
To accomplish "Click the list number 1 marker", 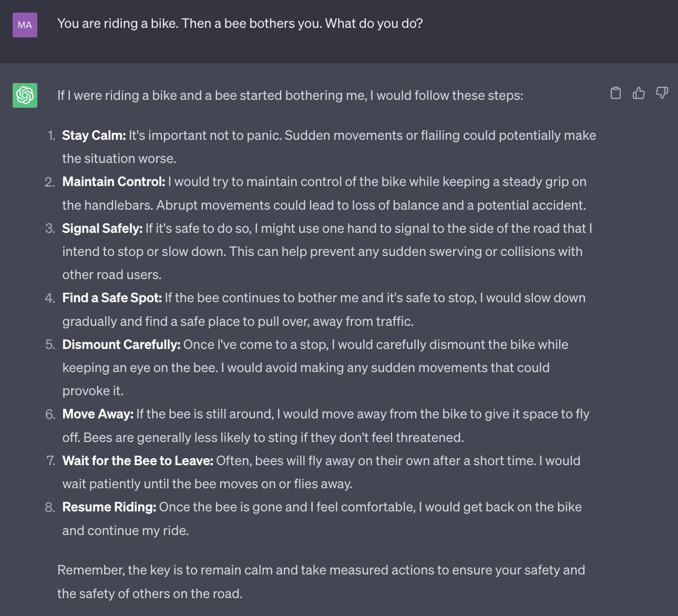I will [x=51, y=136].
